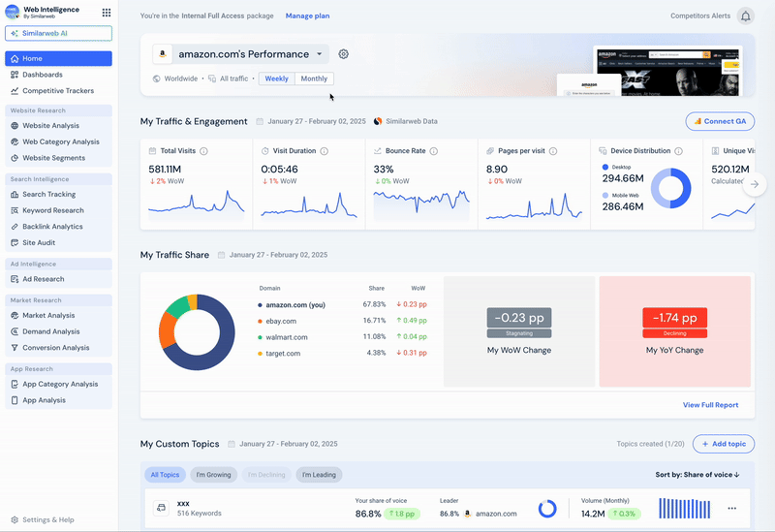The image size is (775, 532).
Task: Click the Conversion Analysis funnel icon
Action: pyautogui.click(x=15, y=348)
